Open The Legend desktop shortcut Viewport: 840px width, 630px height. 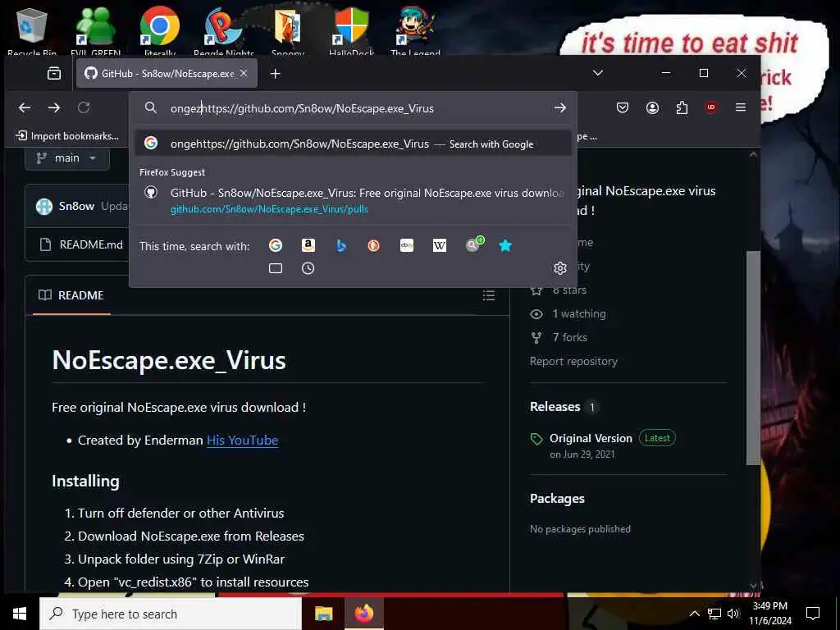[415, 30]
